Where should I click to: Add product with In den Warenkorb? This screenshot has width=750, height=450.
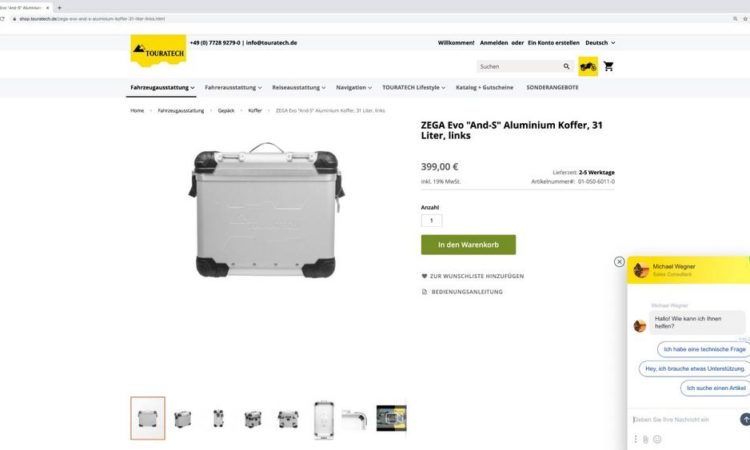(468, 244)
